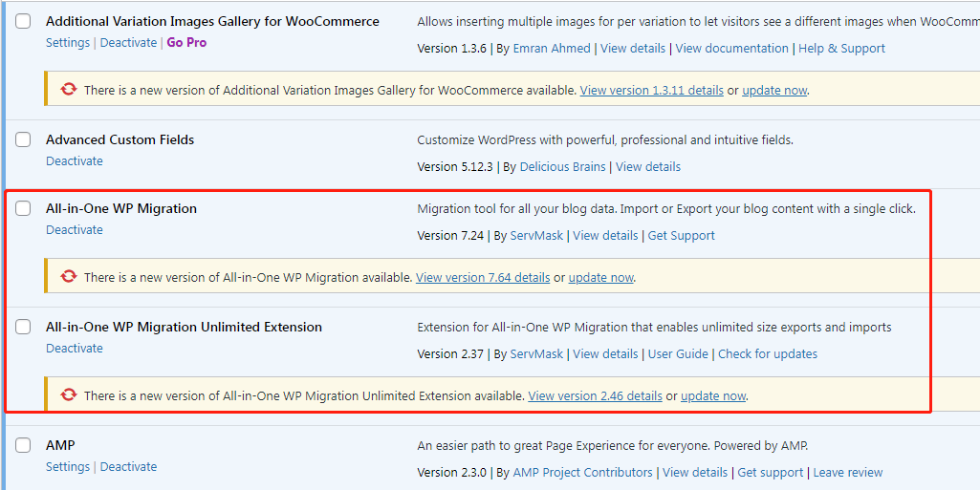This screenshot has height=490, width=980.
Task: Open Emran Ahmed author link
Action: [x=551, y=48]
